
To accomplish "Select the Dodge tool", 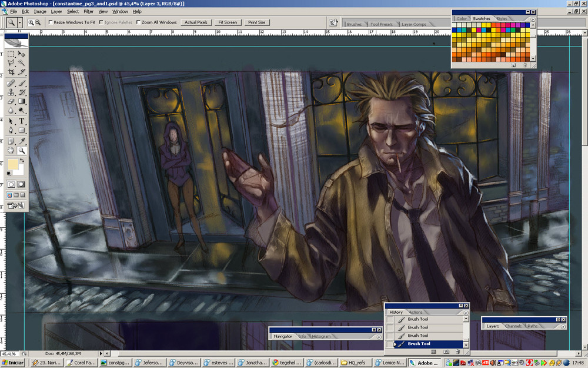I will (22, 110).
